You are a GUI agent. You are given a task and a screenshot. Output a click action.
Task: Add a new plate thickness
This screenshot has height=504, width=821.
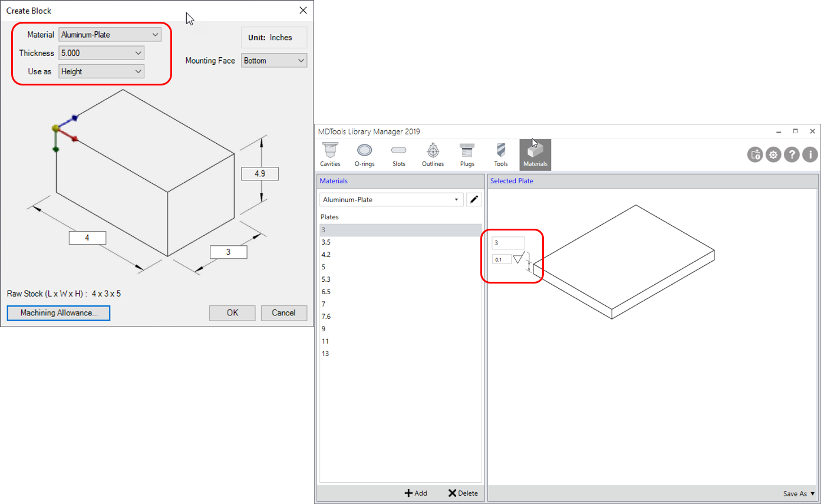416,493
